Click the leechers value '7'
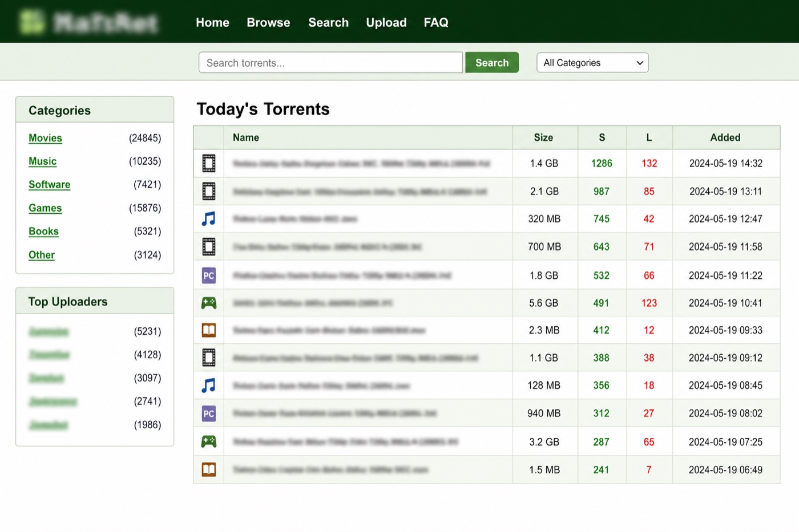799x532 pixels. tap(649, 470)
